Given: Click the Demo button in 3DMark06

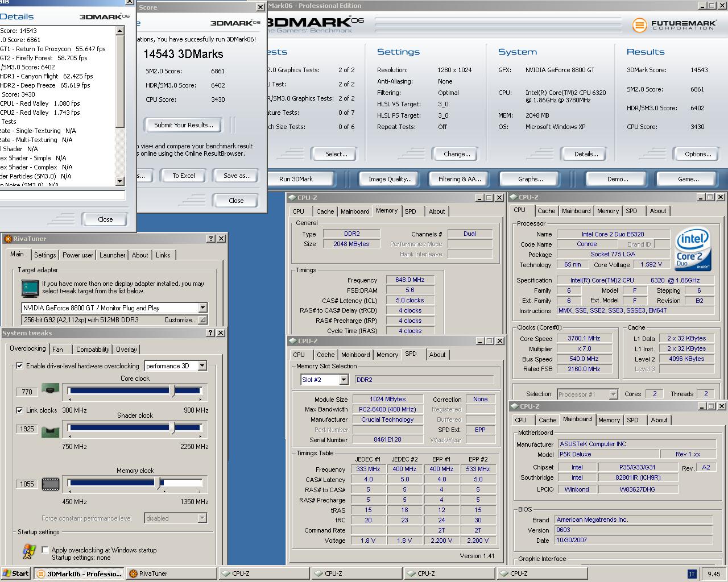Looking at the screenshot, I should [618, 179].
